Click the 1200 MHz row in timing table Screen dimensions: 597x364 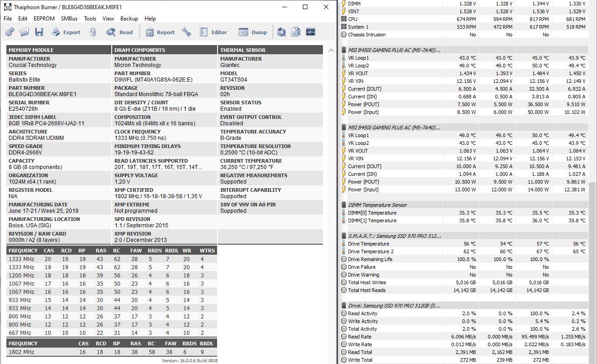coord(111,276)
